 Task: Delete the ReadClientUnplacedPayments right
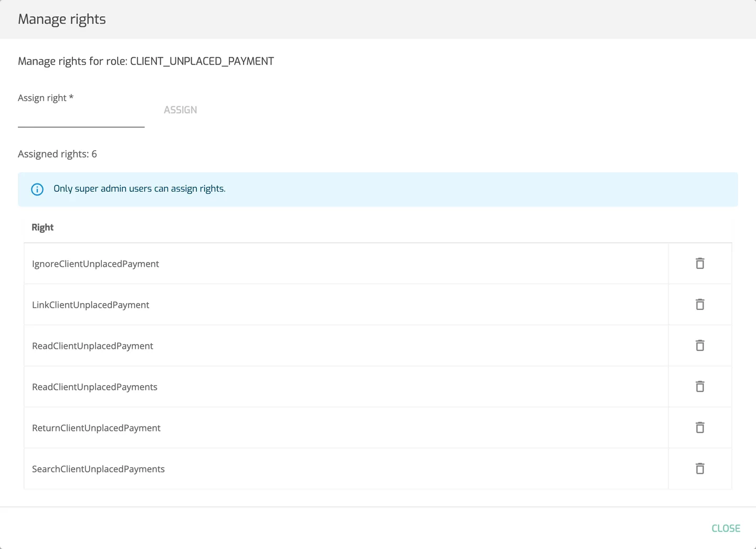(x=700, y=386)
